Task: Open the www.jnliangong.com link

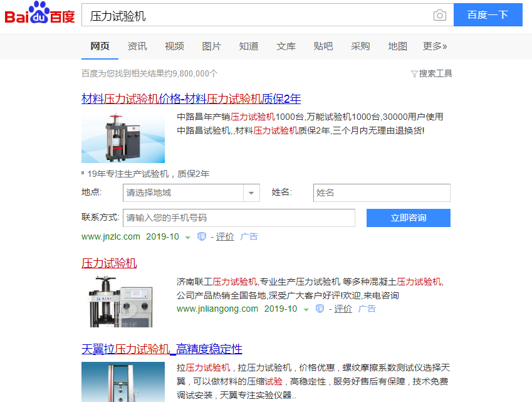Action: click(x=217, y=309)
